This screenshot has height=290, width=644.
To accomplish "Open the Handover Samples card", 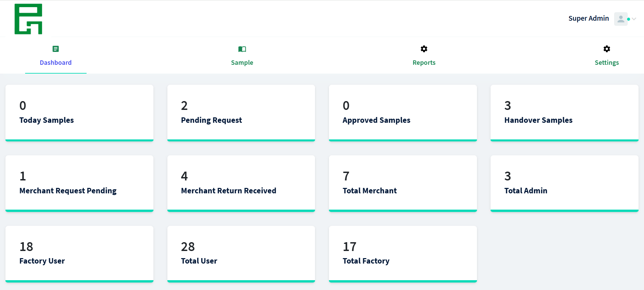I will [x=564, y=113].
